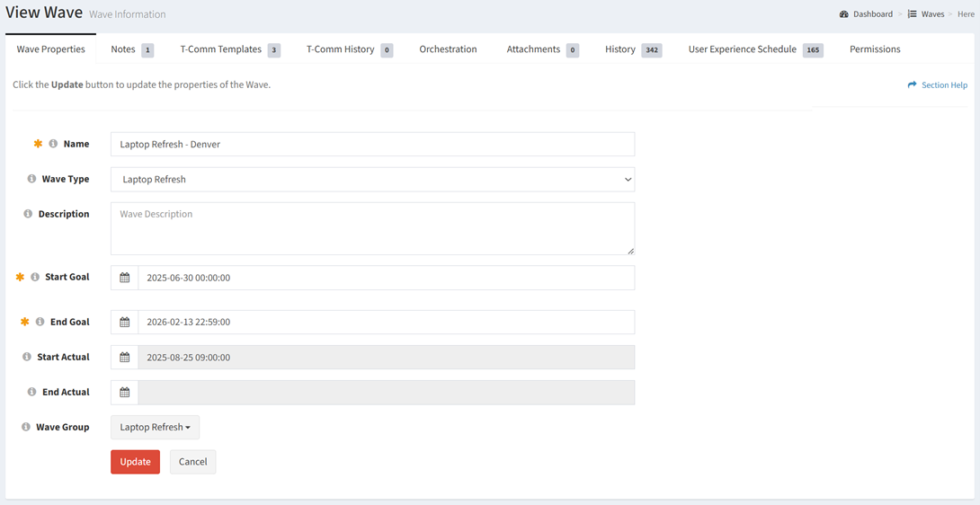Click the Waves breadcrumb link
Image resolution: width=980 pixels, height=505 pixels.
tap(931, 14)
